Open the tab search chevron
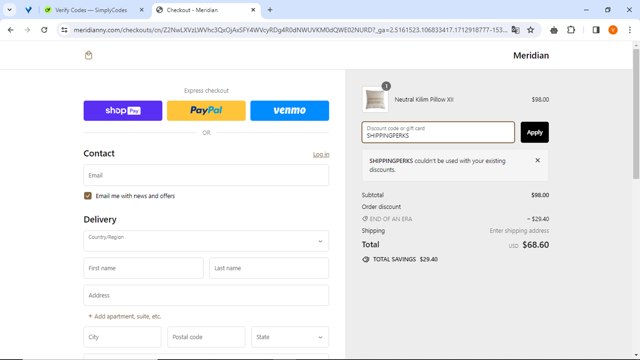The image size is (640, 360). point(9,10)
